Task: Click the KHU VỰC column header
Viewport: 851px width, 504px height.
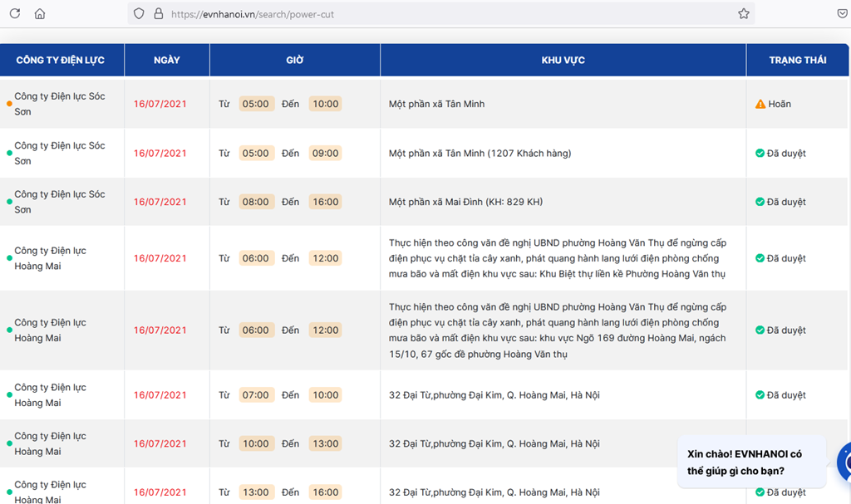Action: [563, 61]
